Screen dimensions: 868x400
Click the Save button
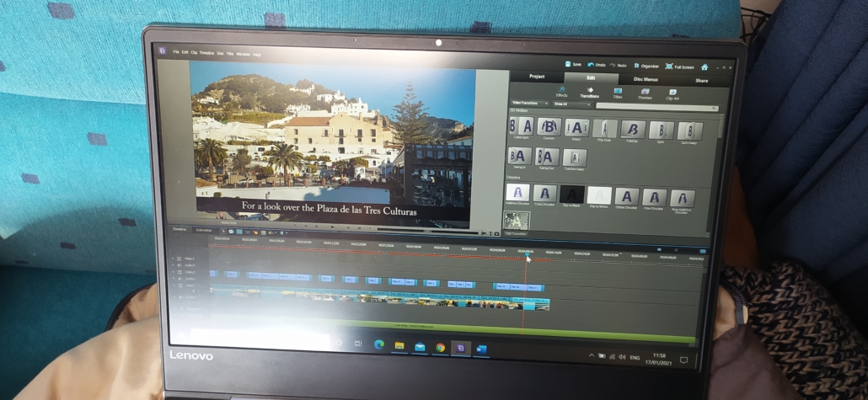[573, 64]
